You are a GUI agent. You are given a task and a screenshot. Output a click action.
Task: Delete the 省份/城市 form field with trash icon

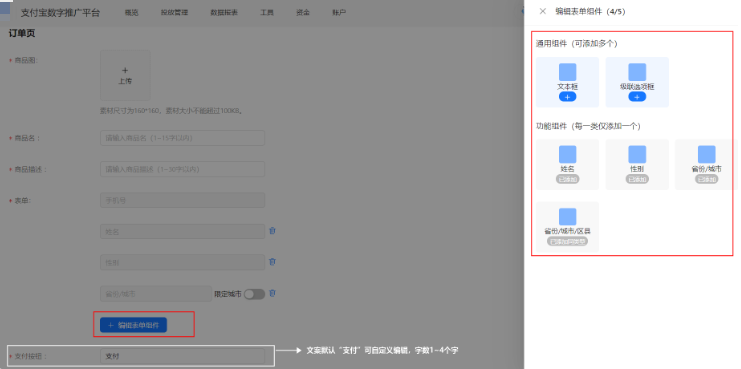pos(272,293)
